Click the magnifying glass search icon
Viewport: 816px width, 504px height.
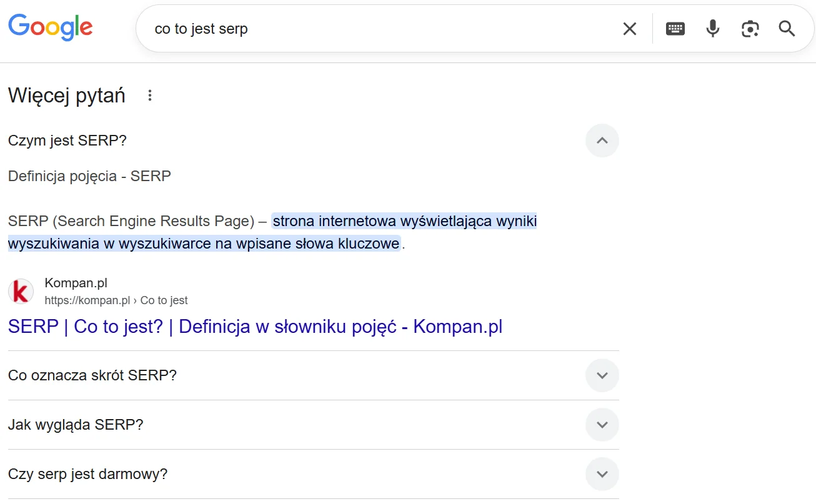click(786, 28)
